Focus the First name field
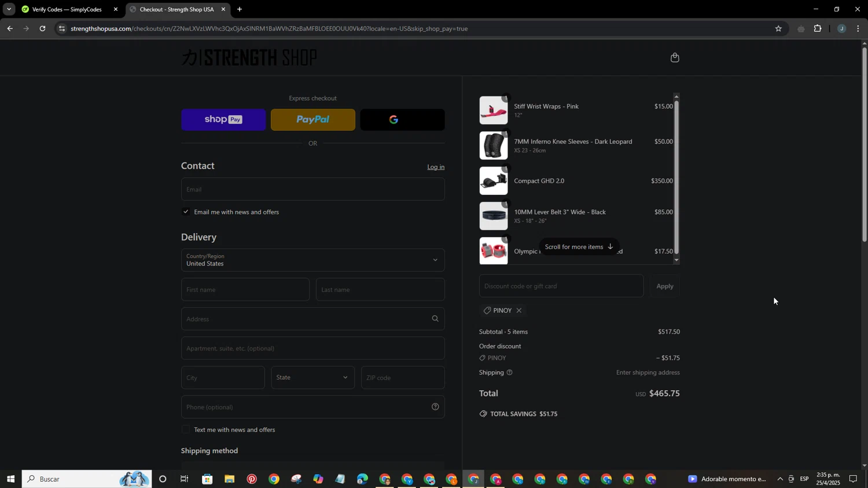 point(245,290)
